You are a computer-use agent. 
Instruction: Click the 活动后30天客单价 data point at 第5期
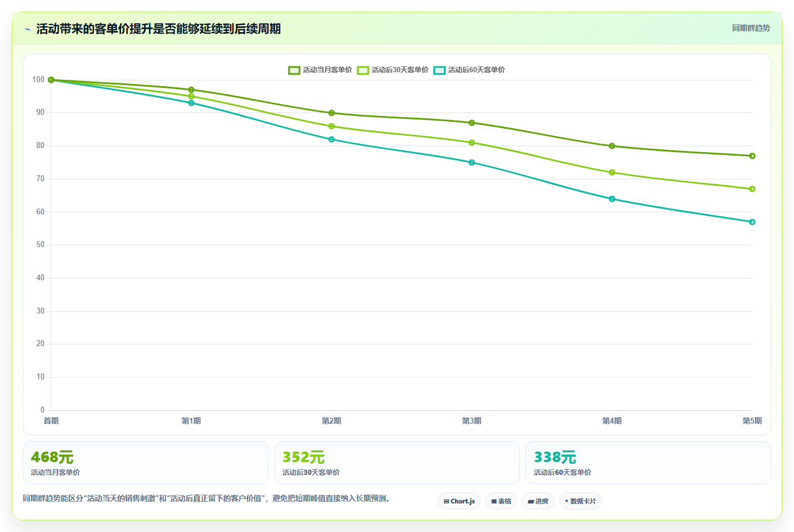click(x=752, y=189)
